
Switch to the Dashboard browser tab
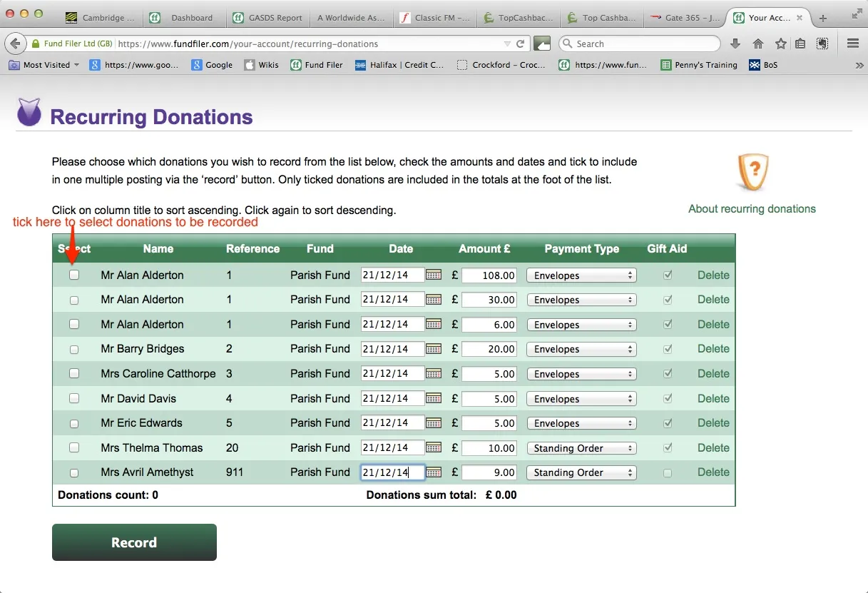184,18
